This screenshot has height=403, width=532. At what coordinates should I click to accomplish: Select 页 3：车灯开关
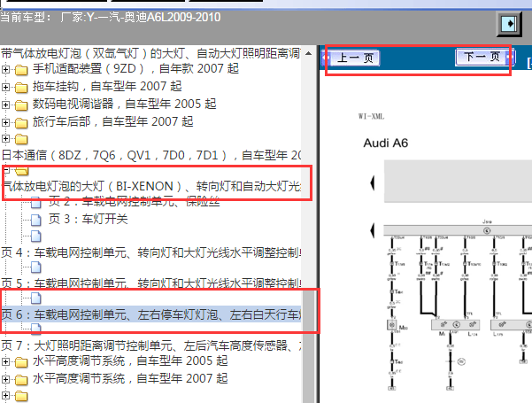click(88, 219)
